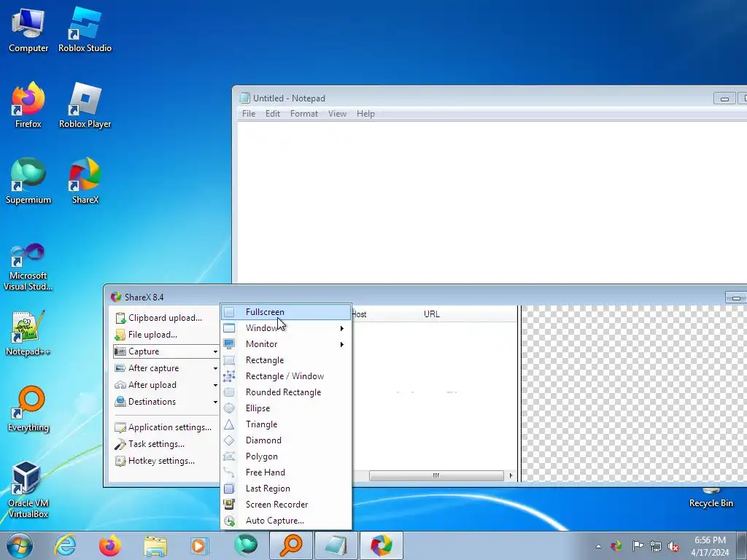Open the Action Center flag icon
Screen dimensions: 747x560
coord(637,545)
